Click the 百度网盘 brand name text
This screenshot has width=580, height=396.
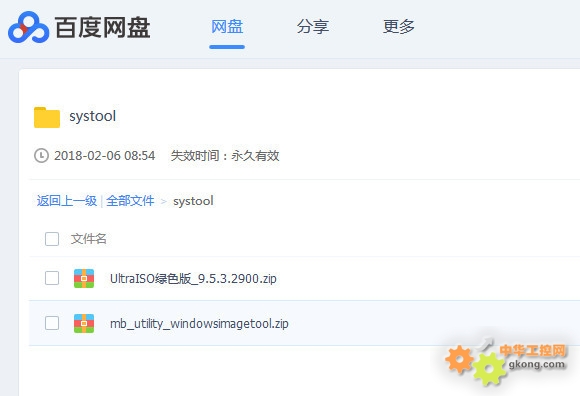tap(102, 27)
